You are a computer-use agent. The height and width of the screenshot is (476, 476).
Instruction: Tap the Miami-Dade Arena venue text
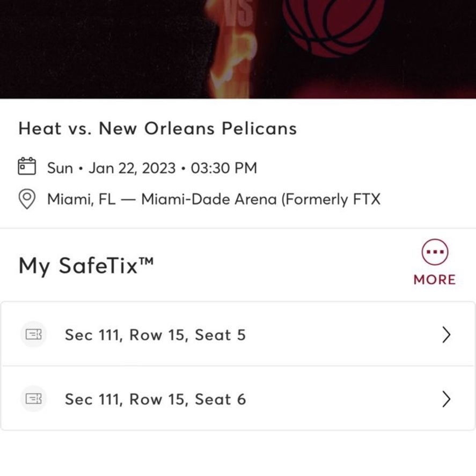(261, 200)
